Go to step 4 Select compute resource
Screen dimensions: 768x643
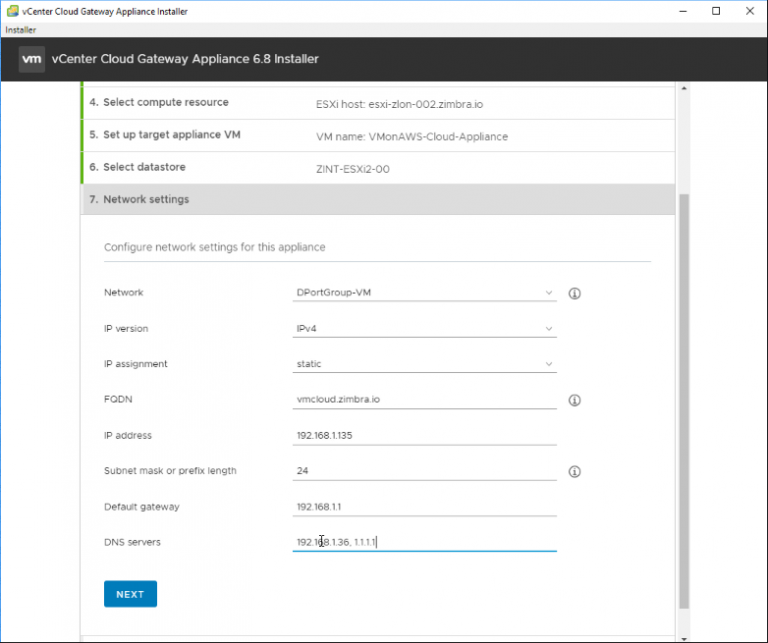378,103
